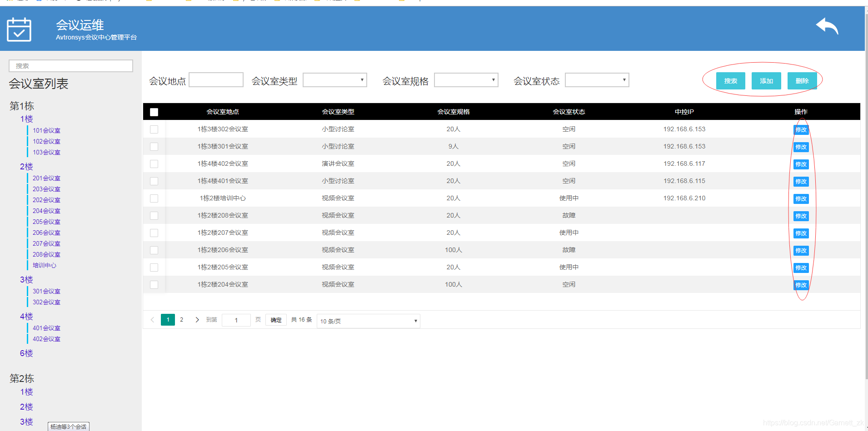
Task: Expand 第1栋 in the room tree
Action: click(x=22, y=106)
